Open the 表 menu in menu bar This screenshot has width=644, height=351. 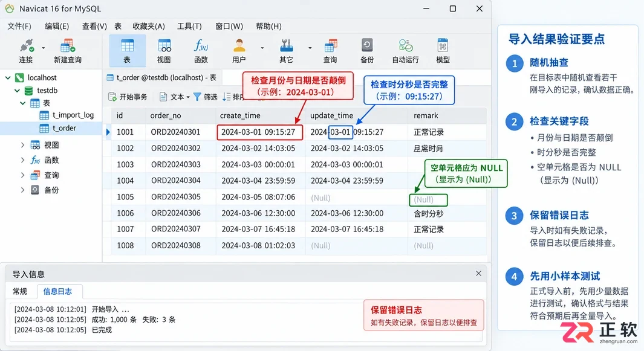tap(118, 26)
